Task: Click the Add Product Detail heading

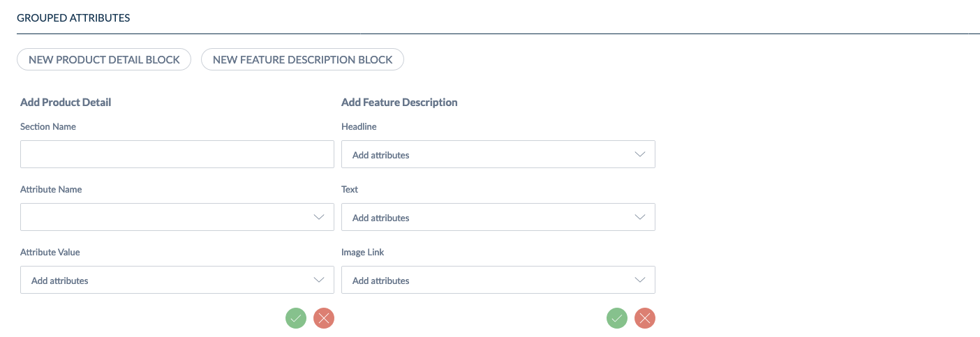Action: 66,102
